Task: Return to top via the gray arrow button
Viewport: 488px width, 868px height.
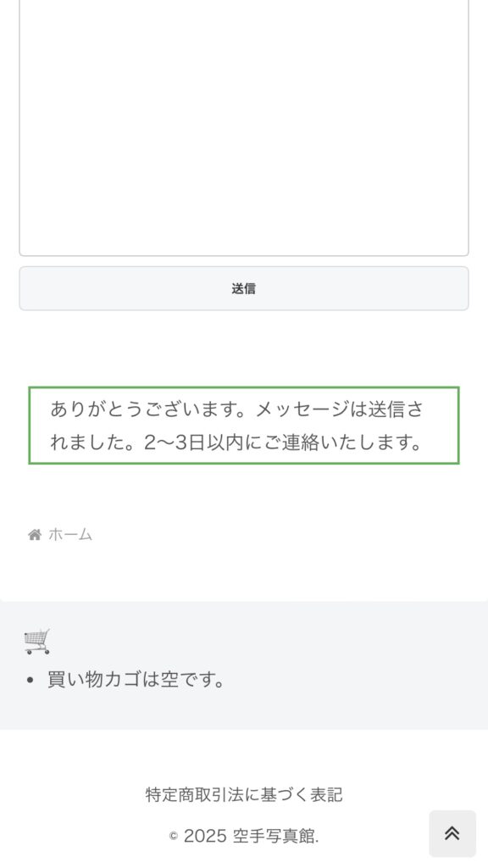Action: 452,834
